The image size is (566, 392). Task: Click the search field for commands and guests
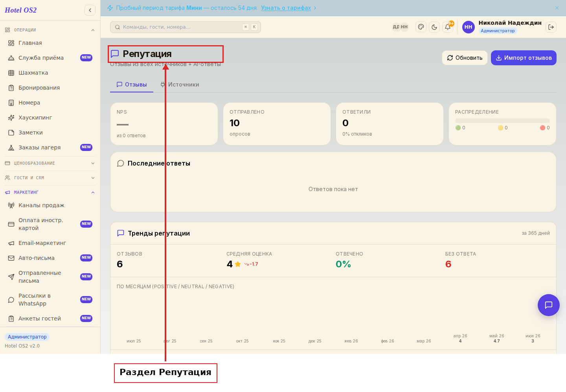click(x=186, y=27)
